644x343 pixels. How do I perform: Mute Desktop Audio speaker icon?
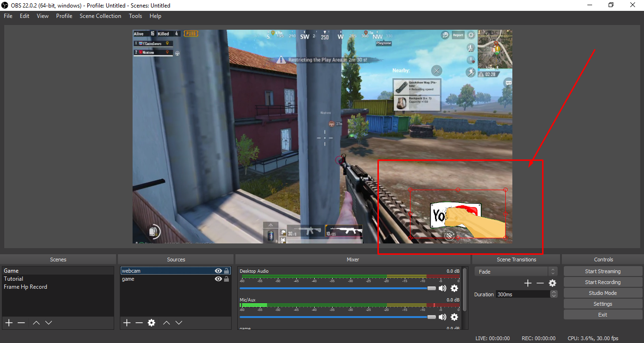443,288
